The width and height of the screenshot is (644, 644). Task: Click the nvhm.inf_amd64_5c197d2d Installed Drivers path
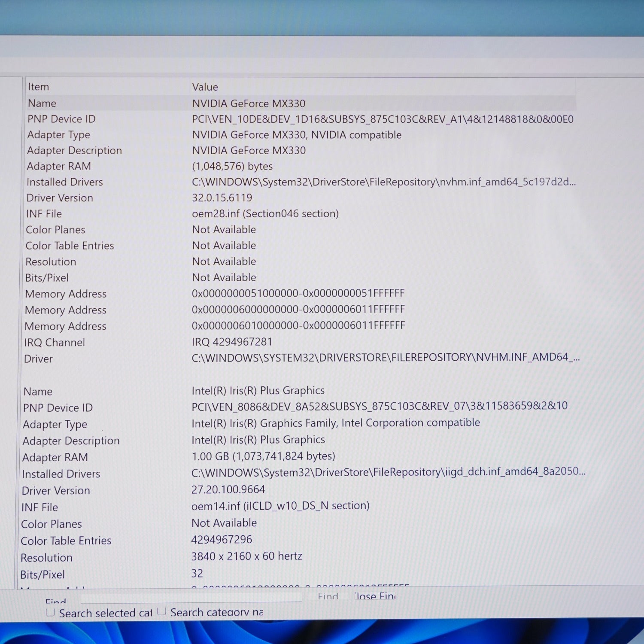point(384,182)
